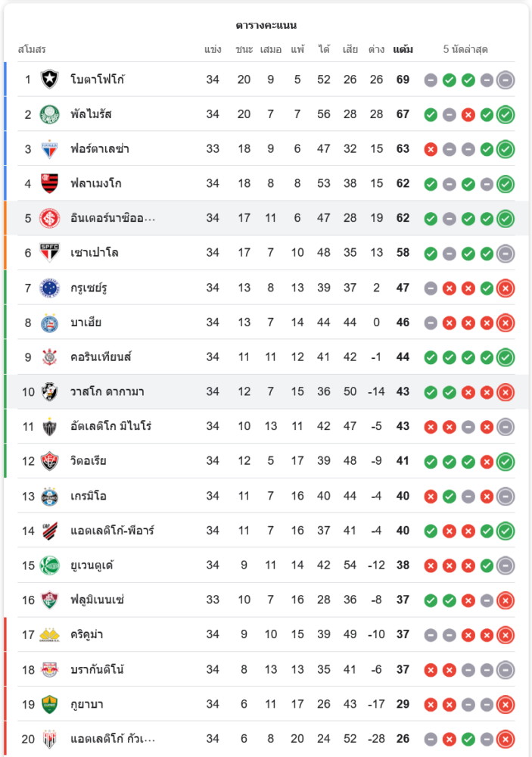Click the แต้ม points column header
This screenshot has width=532, height=757.
pos(403,49)
